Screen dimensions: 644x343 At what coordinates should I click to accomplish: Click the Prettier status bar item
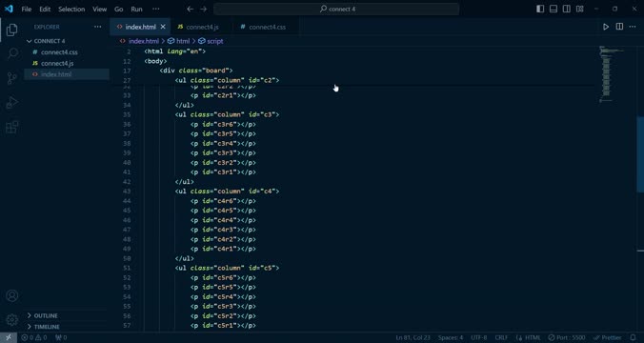tap(608, 337)
